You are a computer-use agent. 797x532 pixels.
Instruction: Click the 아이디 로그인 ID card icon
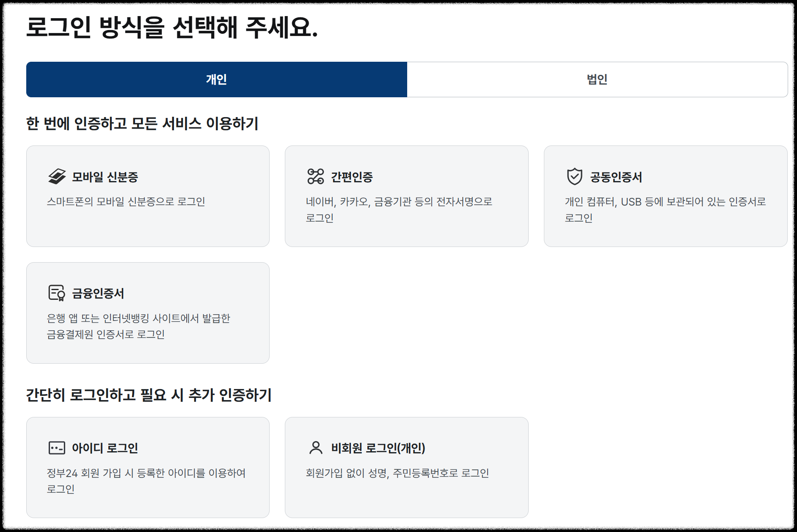click(x=56, y=448)
